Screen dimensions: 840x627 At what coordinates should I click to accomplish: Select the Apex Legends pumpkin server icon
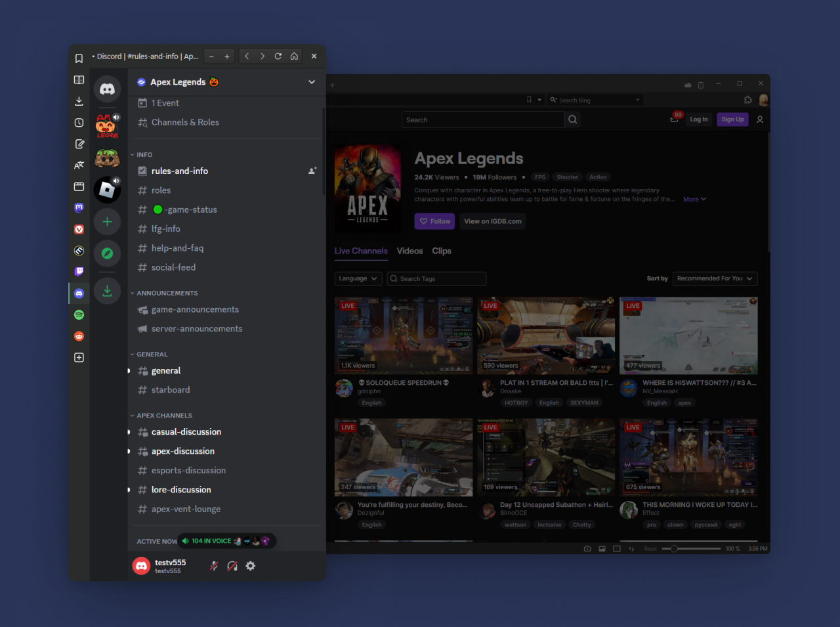tap(107, 126)
